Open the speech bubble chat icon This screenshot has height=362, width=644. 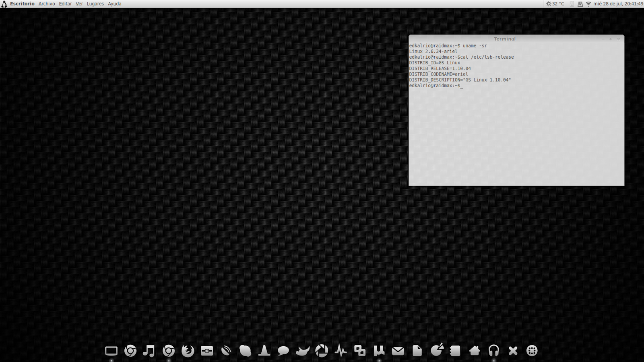pos(283,351)
